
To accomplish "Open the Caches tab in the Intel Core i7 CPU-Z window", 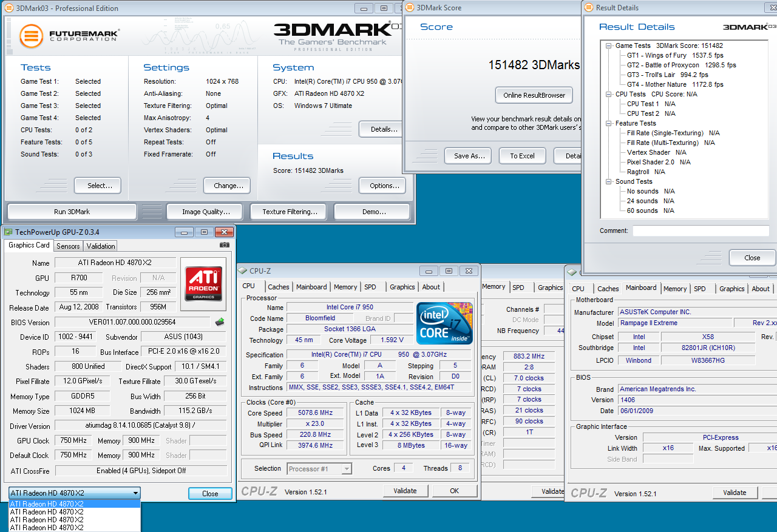I will (x=279, y=287).
